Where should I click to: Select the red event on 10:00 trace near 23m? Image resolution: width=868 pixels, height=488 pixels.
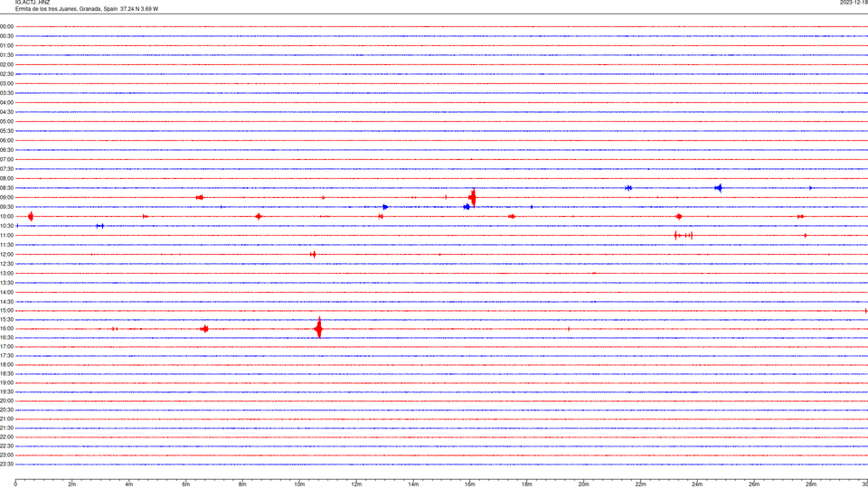point(679,216)
